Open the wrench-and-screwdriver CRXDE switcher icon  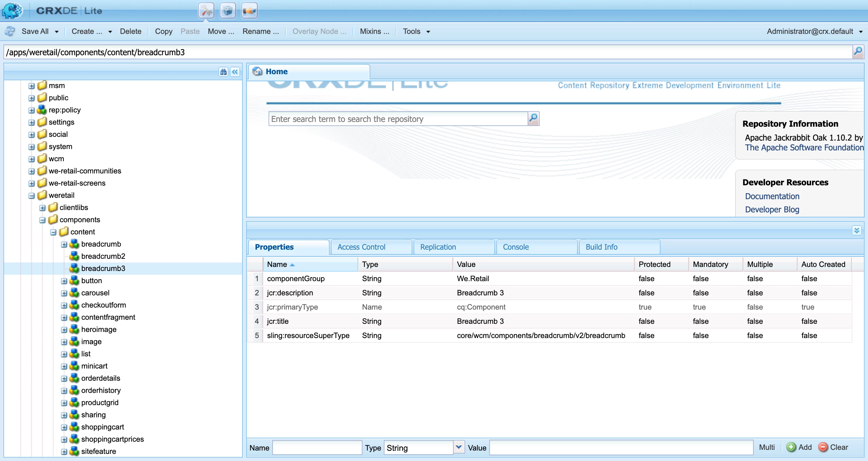click(x=206, y=11)
